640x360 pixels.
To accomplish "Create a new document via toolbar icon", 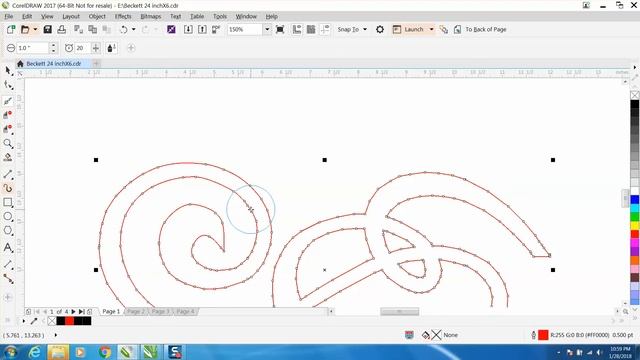I will [x=11, y=29].
